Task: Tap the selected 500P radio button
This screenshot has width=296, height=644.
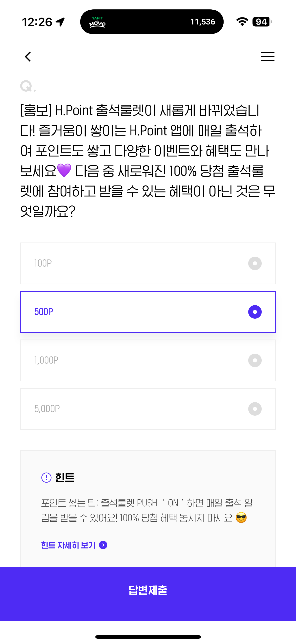Action: coord(255,312)
